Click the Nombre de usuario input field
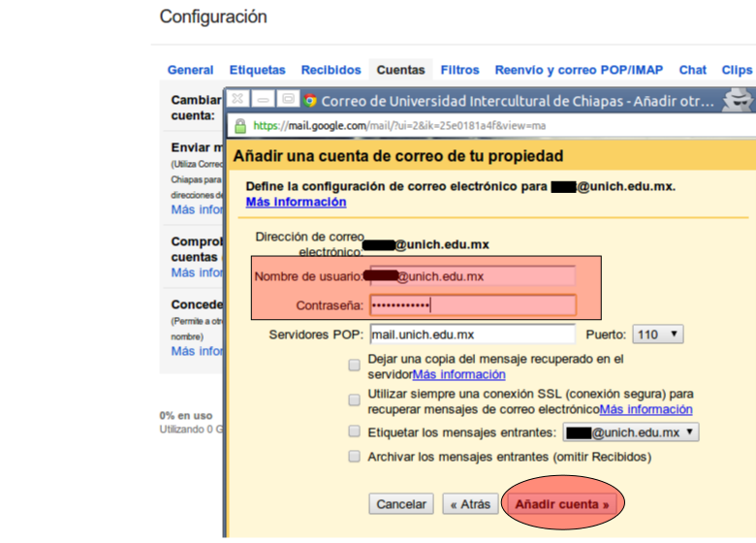This screenshot has width=756, height=543. 473,276
